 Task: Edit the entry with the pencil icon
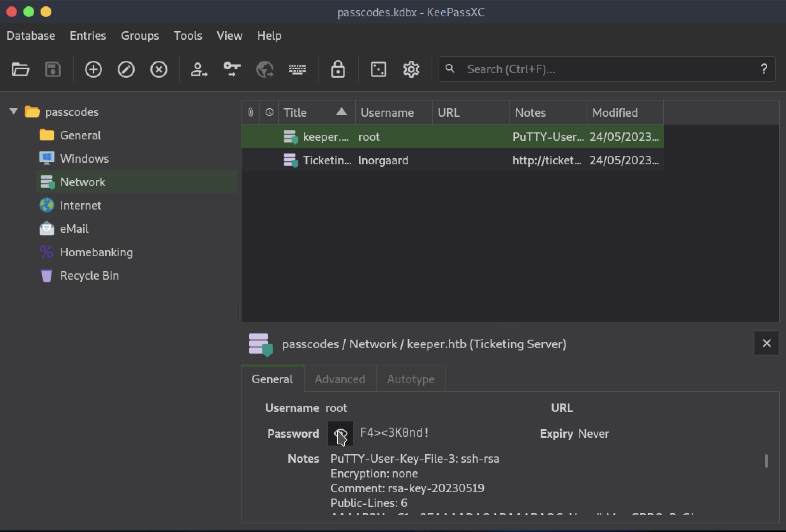tap(126, 70)
